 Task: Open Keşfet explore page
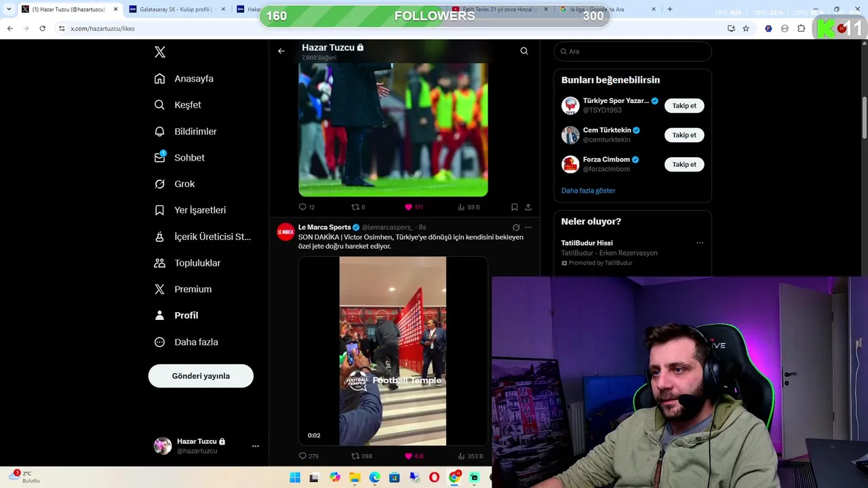point(178,105)
